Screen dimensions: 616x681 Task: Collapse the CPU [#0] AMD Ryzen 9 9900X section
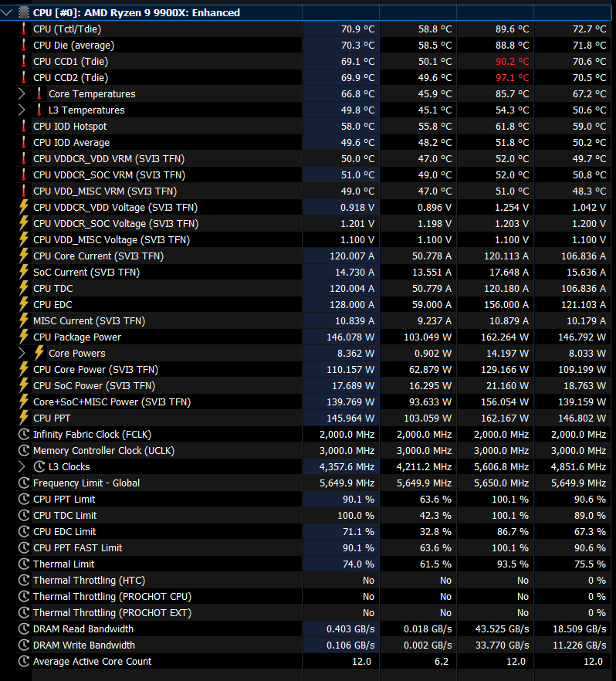[x=6, y=12]
